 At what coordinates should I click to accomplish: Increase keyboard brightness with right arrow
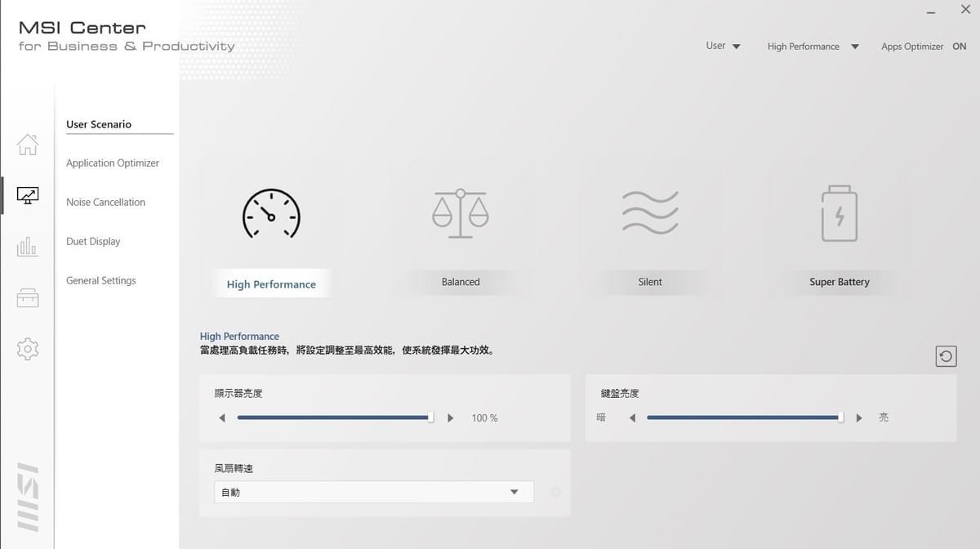coord(859,418)
